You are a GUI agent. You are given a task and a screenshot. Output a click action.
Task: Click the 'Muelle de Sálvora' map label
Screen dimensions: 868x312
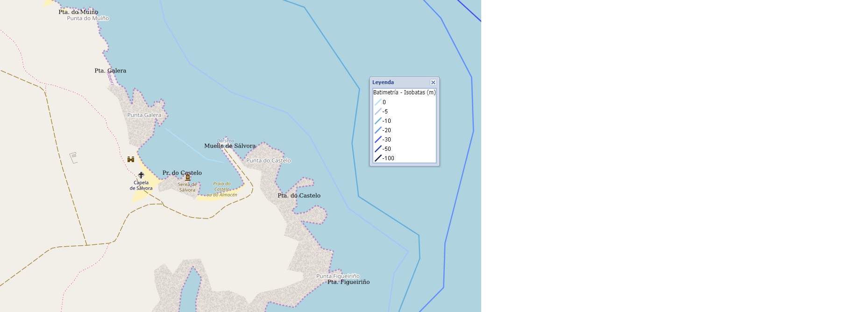point(230,146)
